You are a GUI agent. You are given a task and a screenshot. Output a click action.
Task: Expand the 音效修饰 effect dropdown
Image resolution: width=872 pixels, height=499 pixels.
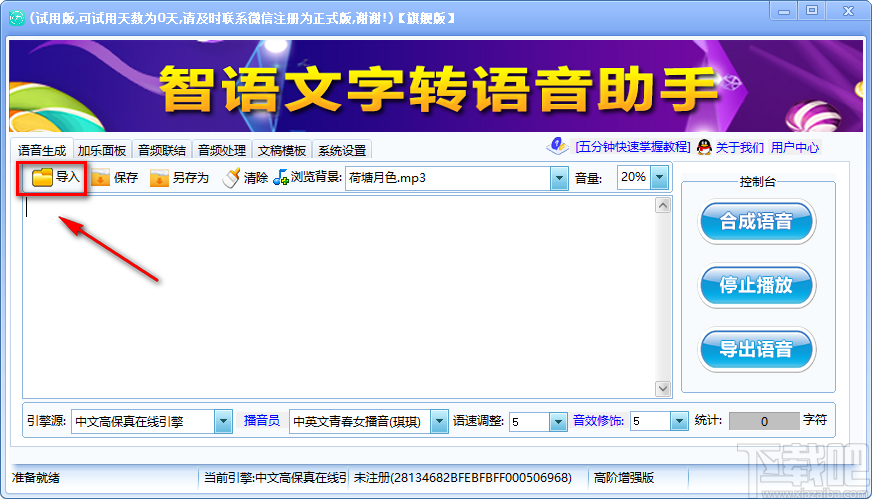click(x=679, y=422)
